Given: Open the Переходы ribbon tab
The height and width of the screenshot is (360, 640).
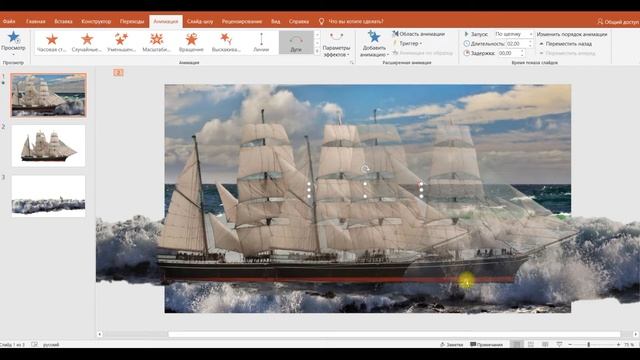Looking at the screenshot, I should coord(132,21).
